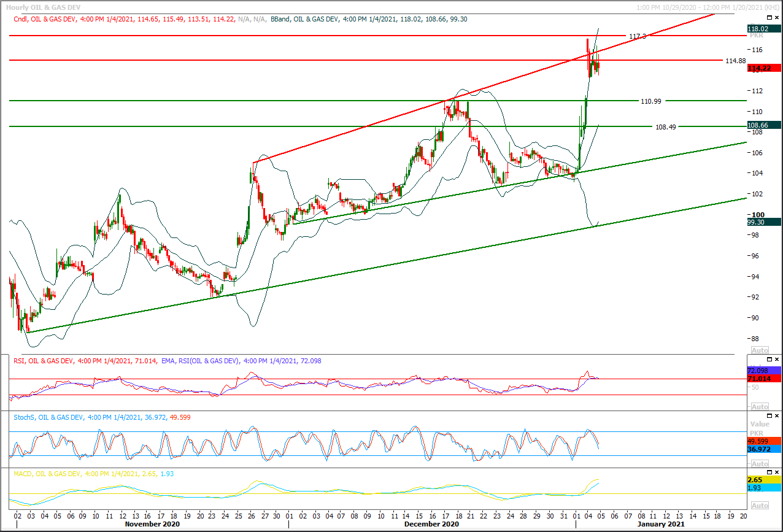Viewport: 783px width, 532px height.
Task: Select the BBand, OIL & GAS DEV legend
Action: coord(369,20)
